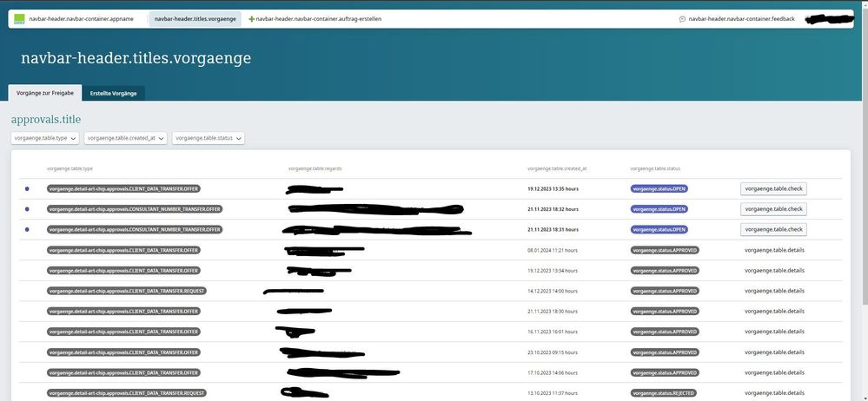The height and width of the screenshot is (401, 868).
Task: Click the green plus icon for auftrag-erstellen
Action: pyautogui.click(x=252, y=18)
